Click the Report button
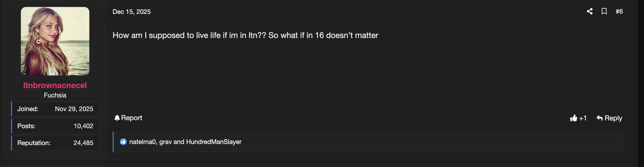This screenshot has height=167, width=644. pos(132,118)
